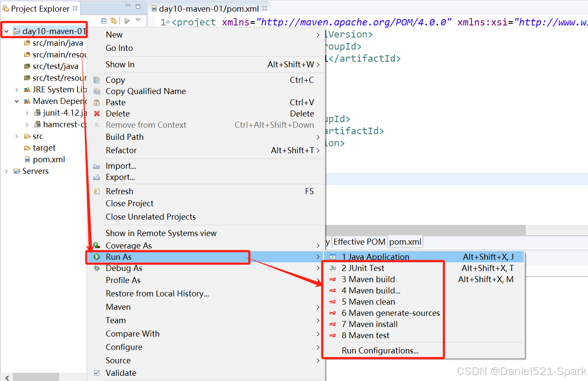This screenshot has height=381, width=588.
Task: Close the Project Explorer tab via its X
Action: [x=75, y=8]
